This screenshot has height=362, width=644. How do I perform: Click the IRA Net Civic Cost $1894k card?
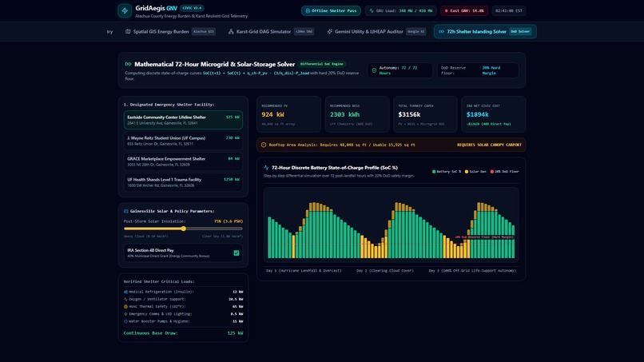(x=493, y=114)
